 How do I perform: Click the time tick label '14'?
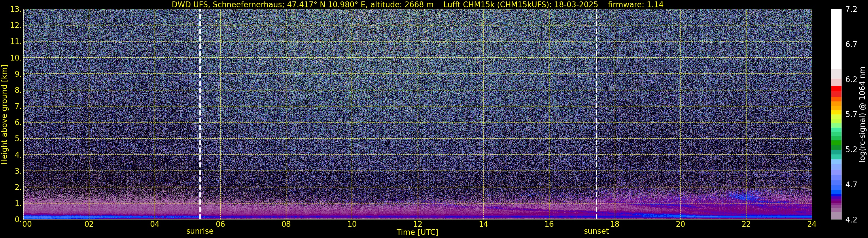pyautogui.click(x=483, y=224)
